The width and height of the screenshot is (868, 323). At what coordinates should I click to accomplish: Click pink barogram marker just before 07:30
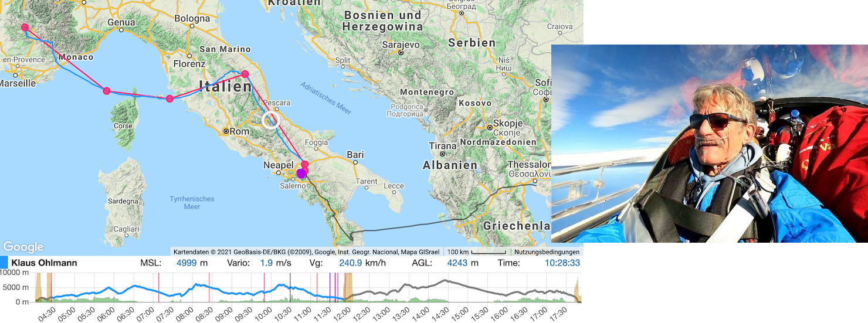coord(159,287)
